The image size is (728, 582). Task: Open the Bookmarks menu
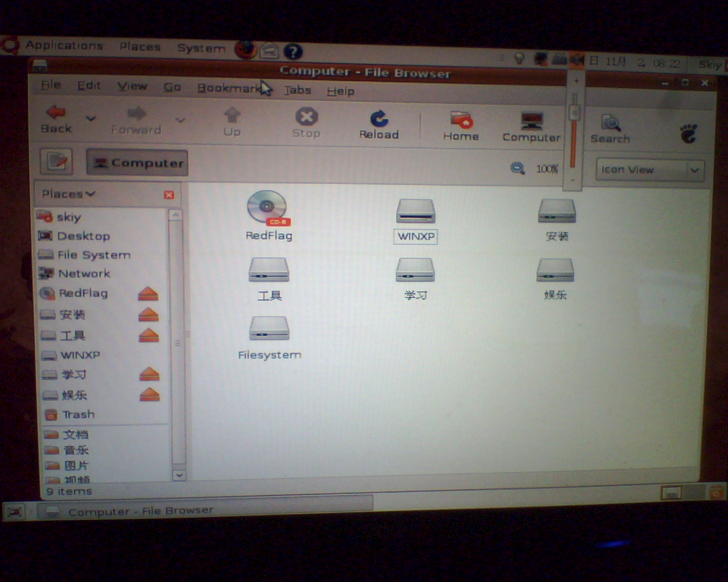[x=229, y=88]
